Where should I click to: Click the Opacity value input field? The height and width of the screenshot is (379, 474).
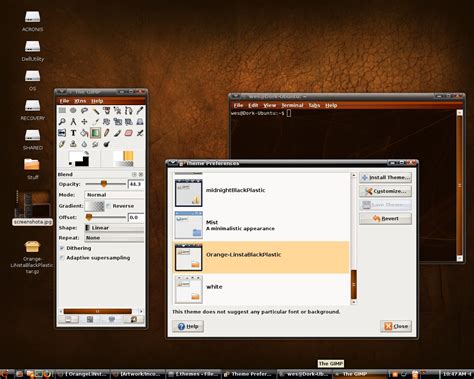(x=136, y=184)
